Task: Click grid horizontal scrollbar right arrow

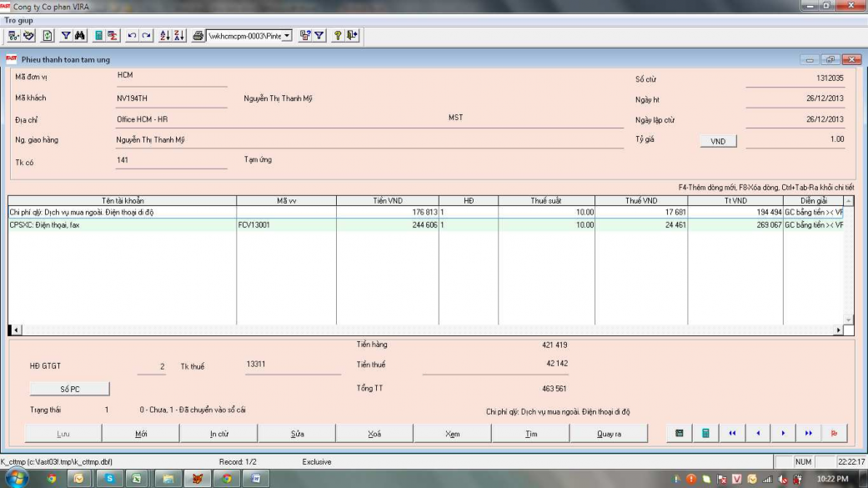Action: pyautogui.click(x=838, y=330)
